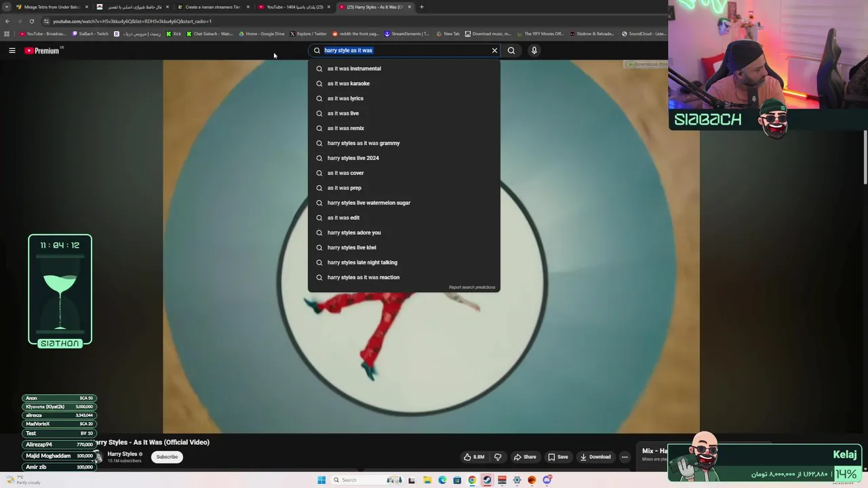Open more actions three-dot menu
Image resolution: width=868 pixels, height=488 pixels.
pyautogui.click(x=625, y=457)
